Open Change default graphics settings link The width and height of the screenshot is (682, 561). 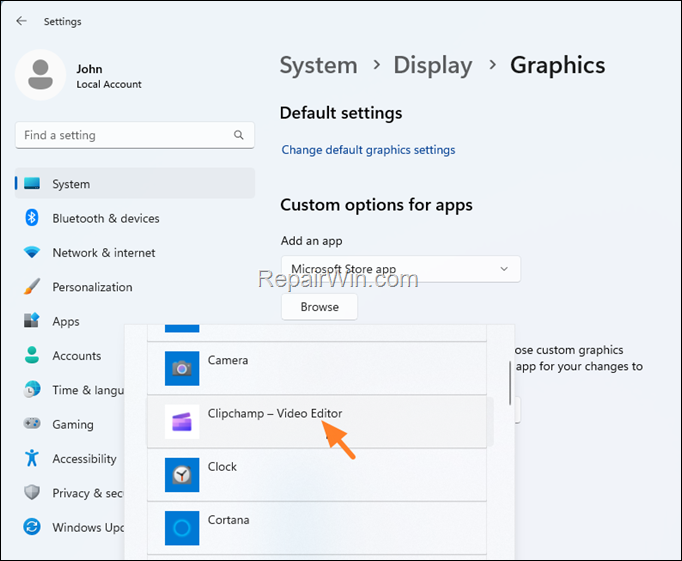[368, 150]
